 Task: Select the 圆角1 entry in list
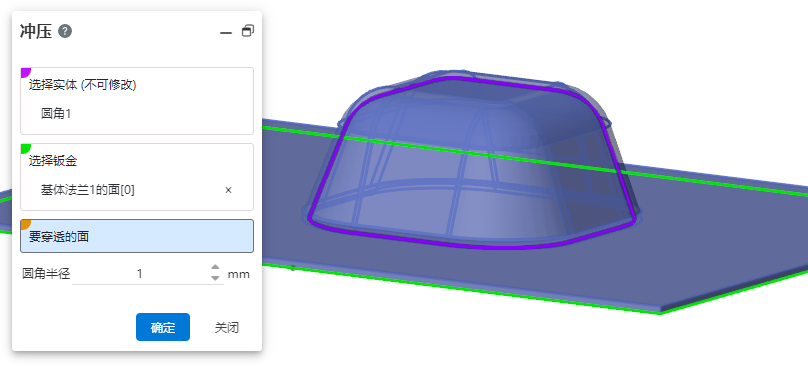tap(56, 114)
